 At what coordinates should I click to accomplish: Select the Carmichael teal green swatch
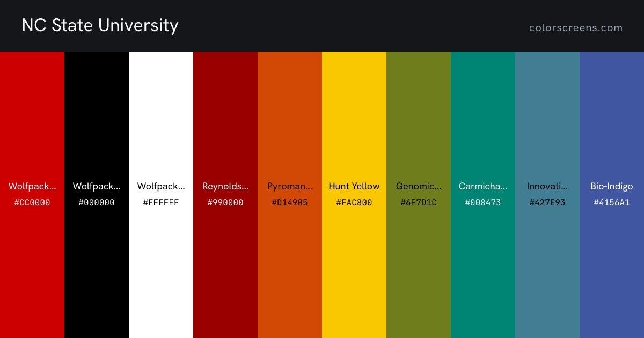[483, 195]
